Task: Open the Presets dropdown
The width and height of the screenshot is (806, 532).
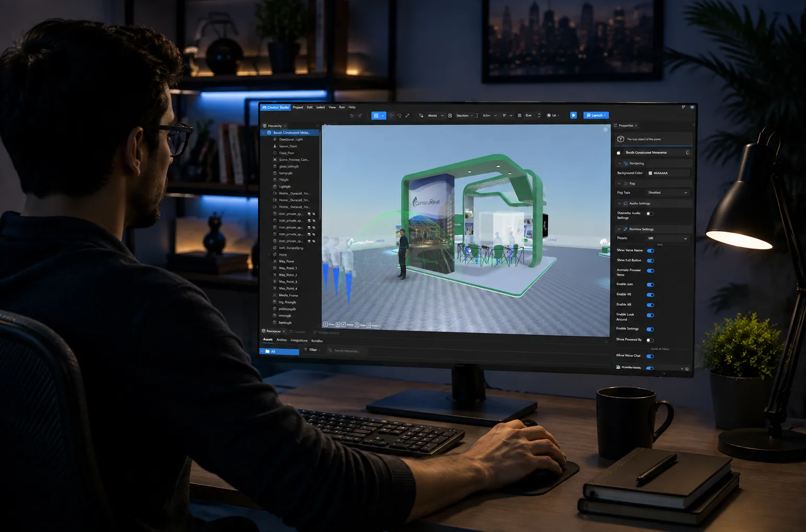Action: pos(668,238)
